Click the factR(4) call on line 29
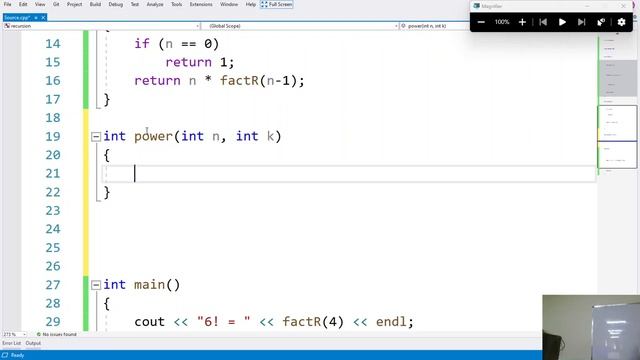This screenshot has width=640, height=360. (313, 322)
